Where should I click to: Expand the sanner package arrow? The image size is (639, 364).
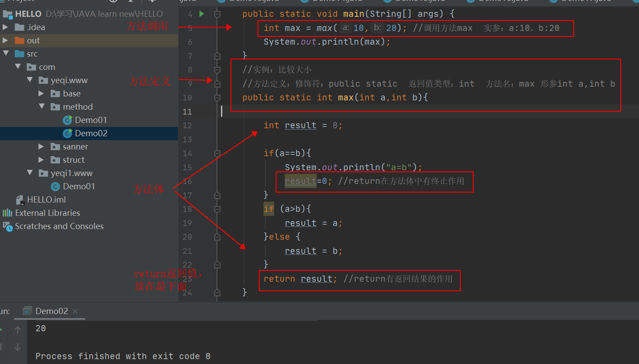(x=41, y=146)
